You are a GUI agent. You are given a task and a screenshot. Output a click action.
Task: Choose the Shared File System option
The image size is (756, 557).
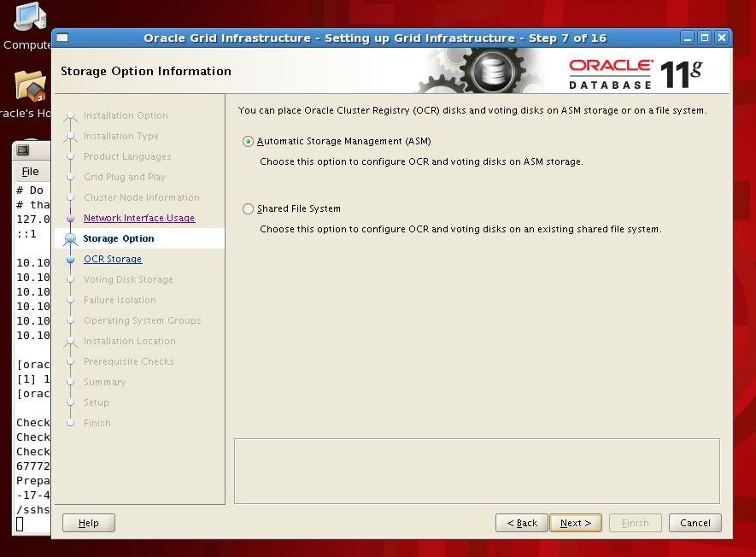coord(249,208)
